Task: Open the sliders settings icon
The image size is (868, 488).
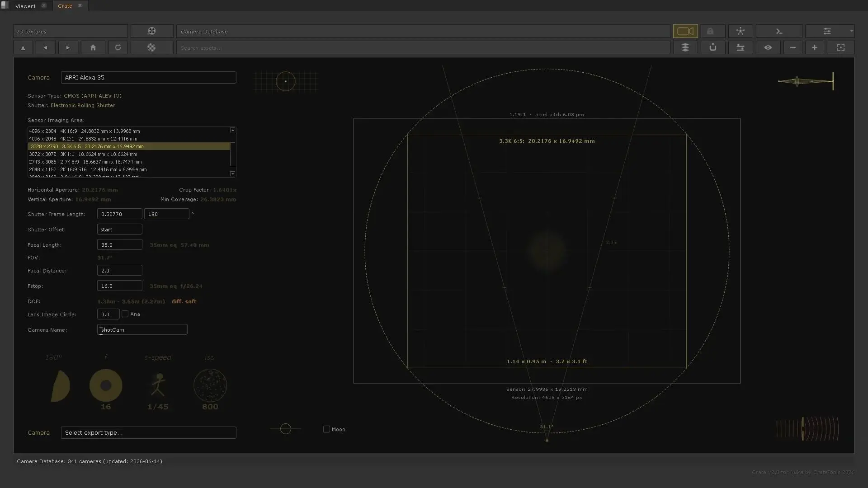Action: coord(827,31)
